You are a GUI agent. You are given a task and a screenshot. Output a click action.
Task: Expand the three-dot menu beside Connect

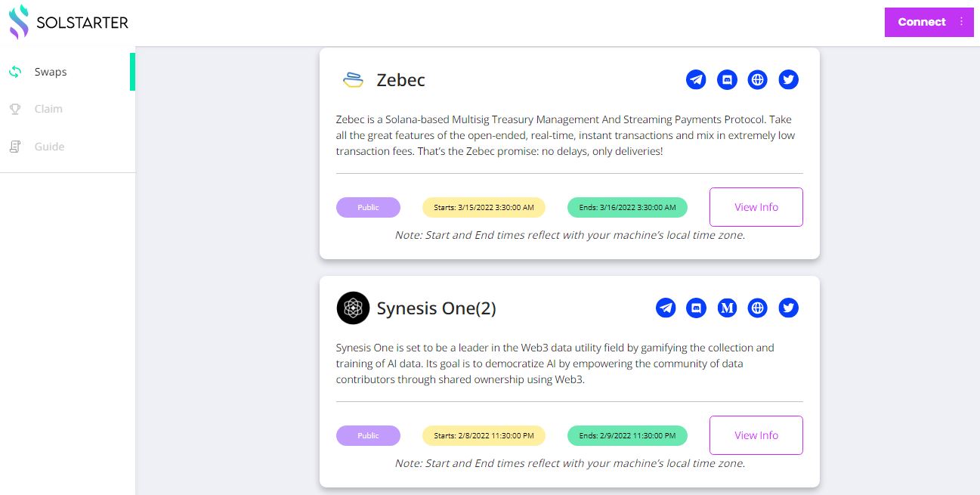click(962, 22)
